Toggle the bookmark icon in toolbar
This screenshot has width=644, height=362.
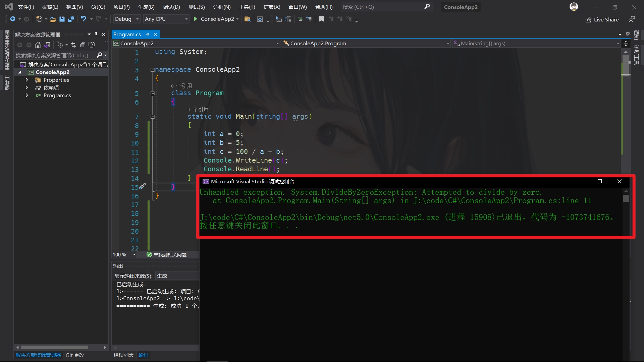point(321,19)
